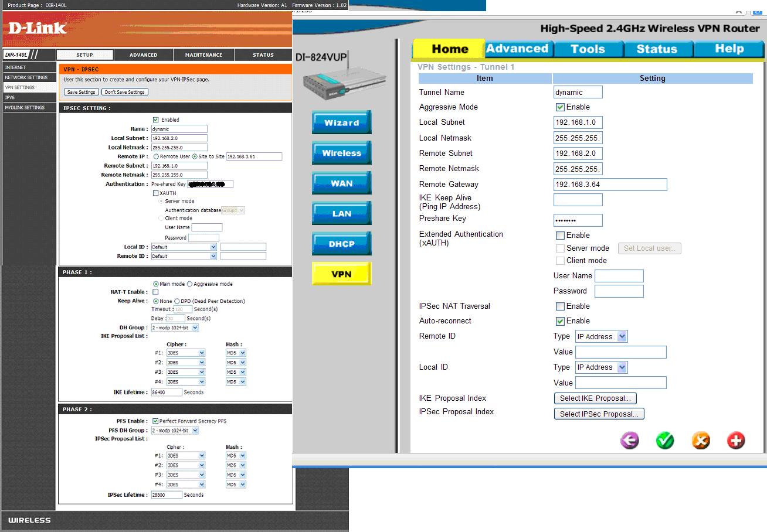The width and height of the screenshot is (767, 532).
Task: Click the purple back arrow icon
Action: [629, 441]
